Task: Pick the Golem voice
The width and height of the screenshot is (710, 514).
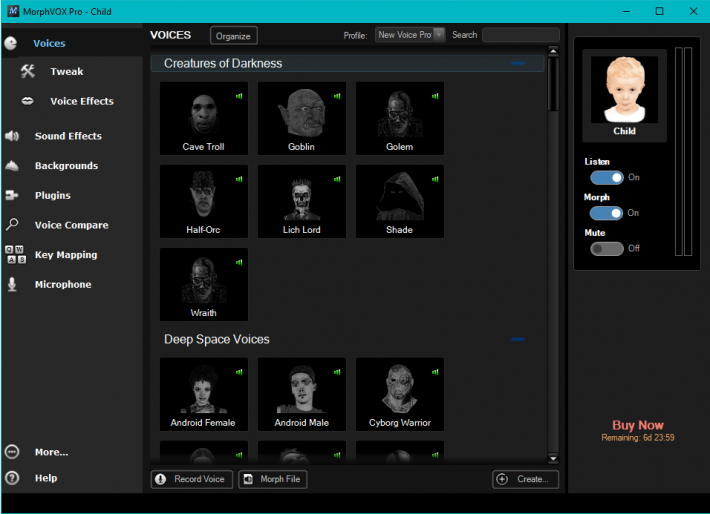Action: (x=400, y=118)
